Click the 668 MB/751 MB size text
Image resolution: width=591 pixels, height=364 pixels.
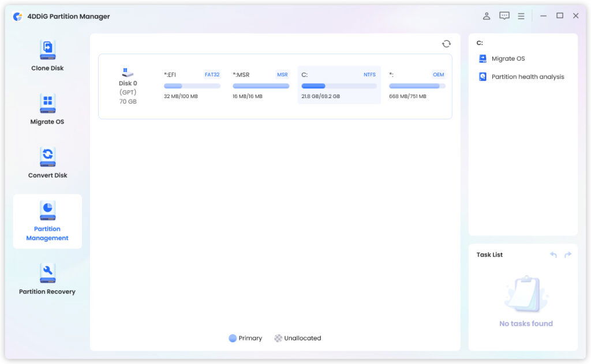[407, 96]
